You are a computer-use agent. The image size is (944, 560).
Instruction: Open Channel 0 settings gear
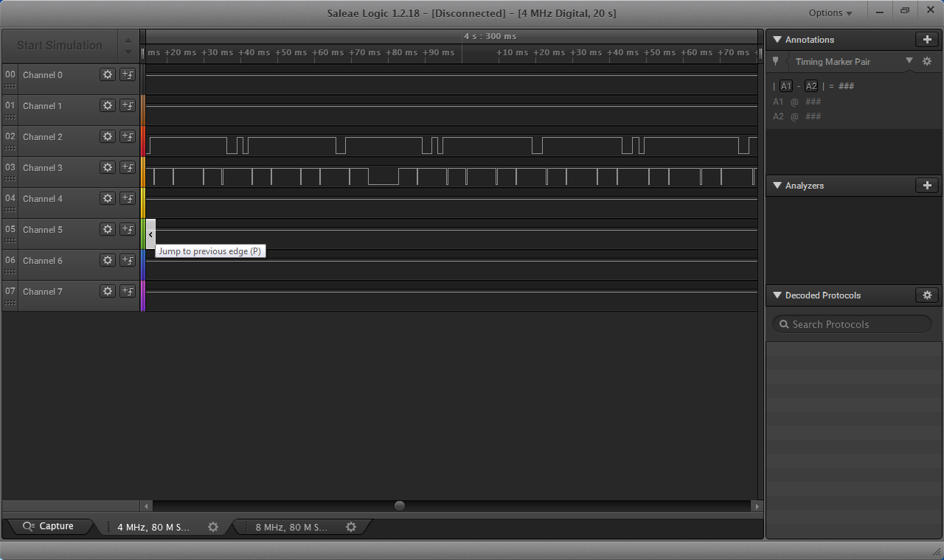[108, 74]
